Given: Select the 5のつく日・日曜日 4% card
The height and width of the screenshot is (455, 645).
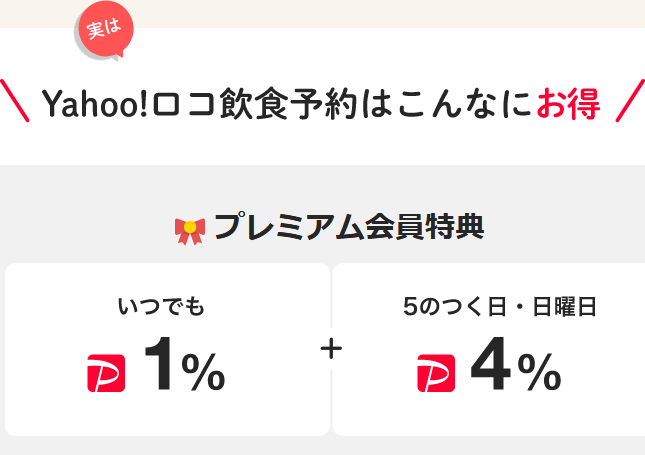Looking at the screenshot, I should pos(489,349).
